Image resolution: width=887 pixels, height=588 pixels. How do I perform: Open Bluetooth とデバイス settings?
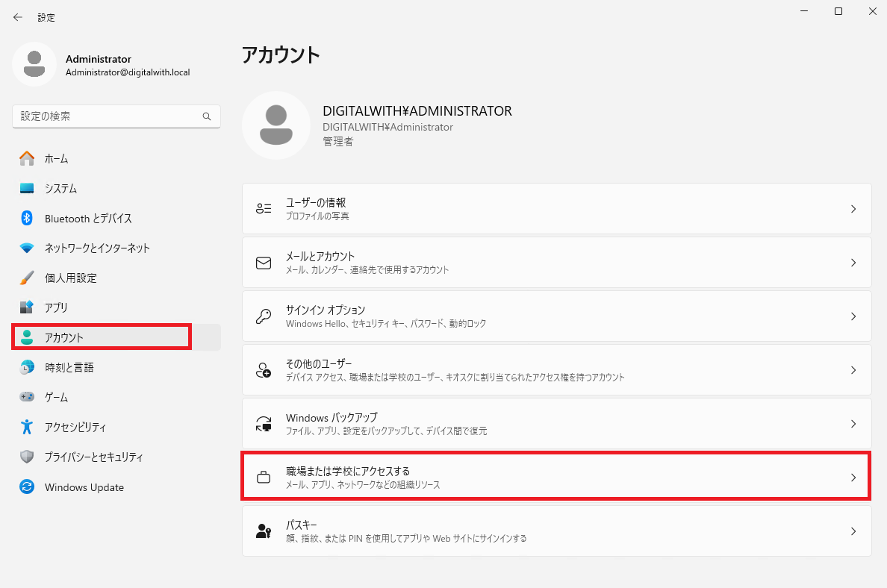(x=116, y=218)
